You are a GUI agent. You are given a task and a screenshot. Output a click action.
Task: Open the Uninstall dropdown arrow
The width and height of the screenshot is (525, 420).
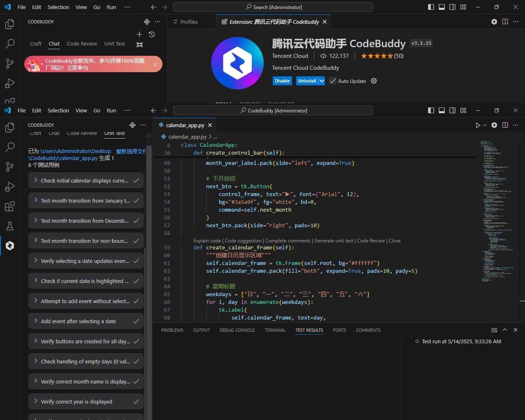click(x=321, y=81)
